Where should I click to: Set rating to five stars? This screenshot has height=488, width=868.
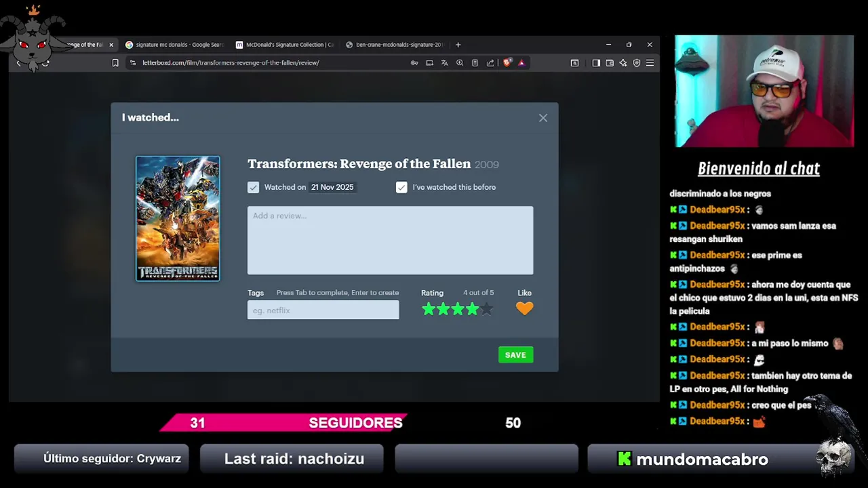click(x=486, y=309)
